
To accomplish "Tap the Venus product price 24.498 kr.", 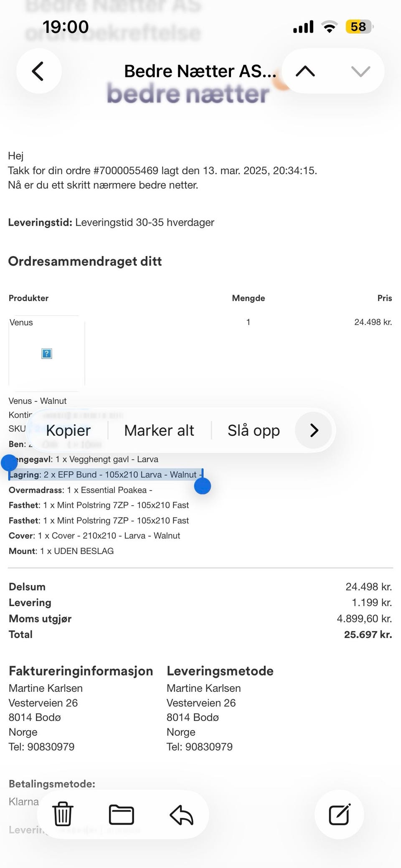I will 373,322.
